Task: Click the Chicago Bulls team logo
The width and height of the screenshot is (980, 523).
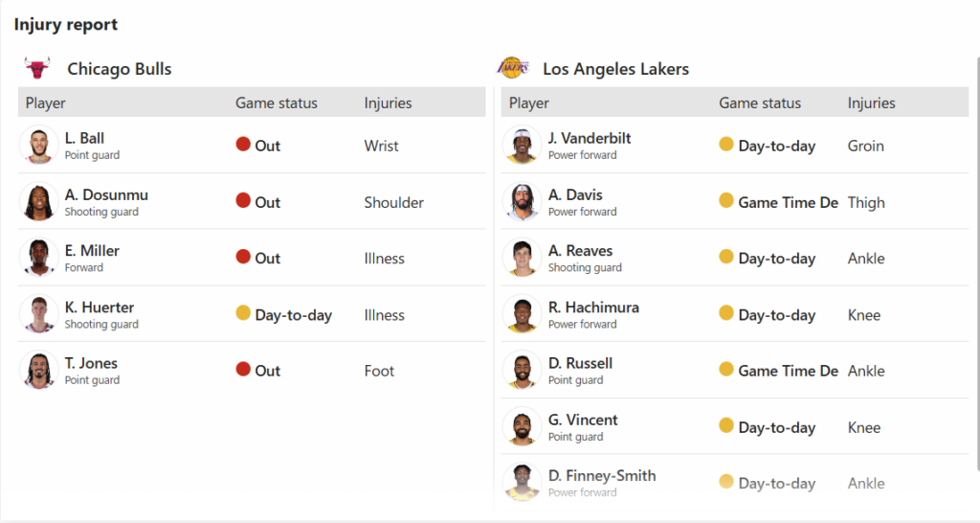Action: (x=37, y=69)
